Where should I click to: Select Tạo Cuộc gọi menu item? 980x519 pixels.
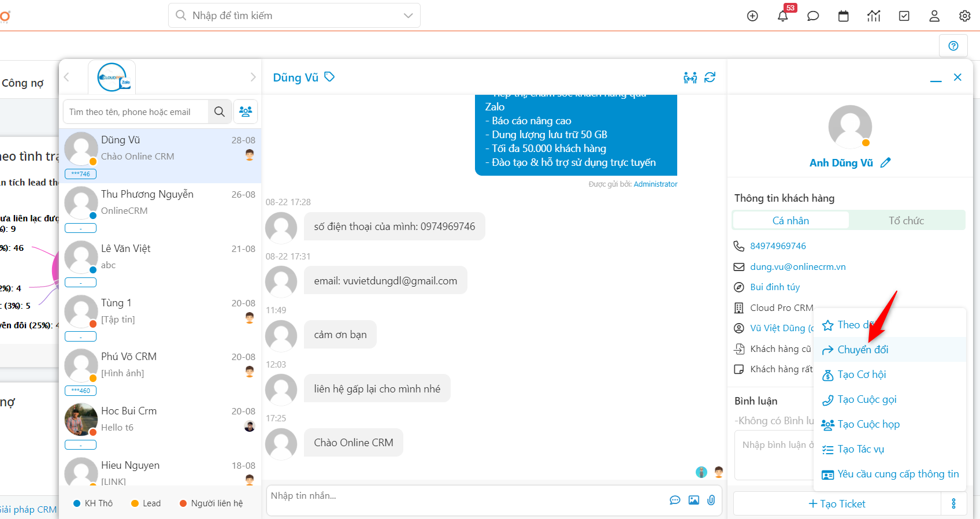point(890,399)
